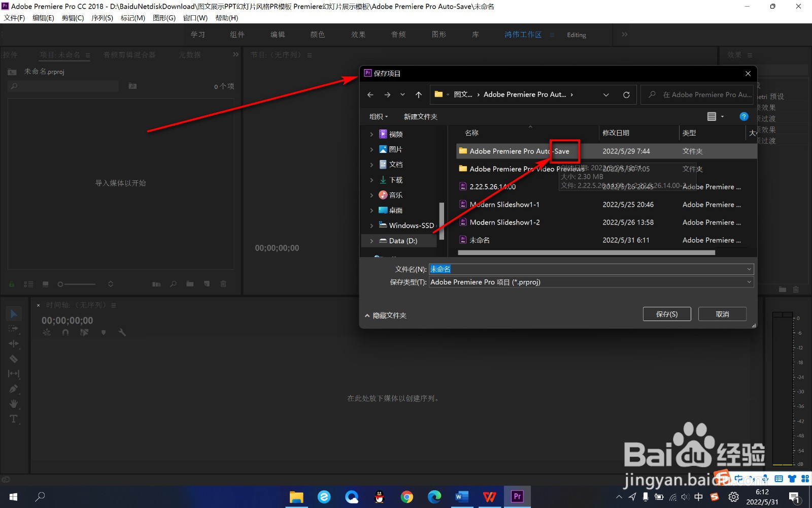
Task: Click the 保存(S) button
Action: coord(667,314)
